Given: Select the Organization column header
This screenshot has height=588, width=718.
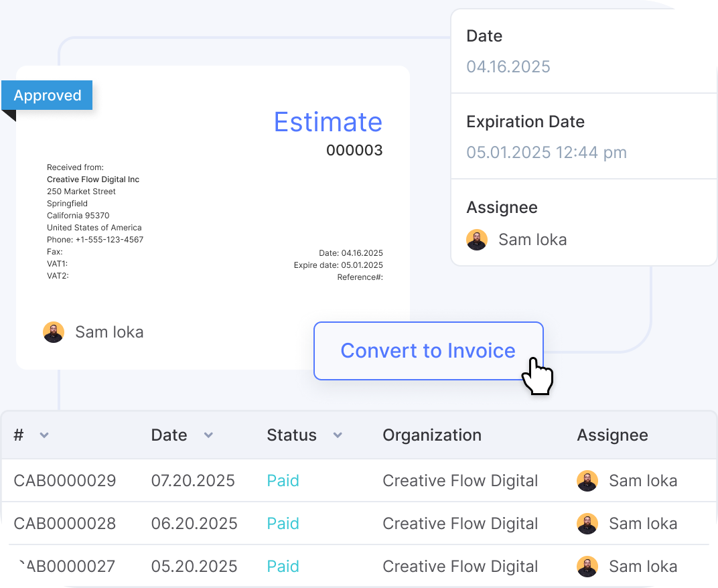Looking at the screenshot, I should coord(432,435).
